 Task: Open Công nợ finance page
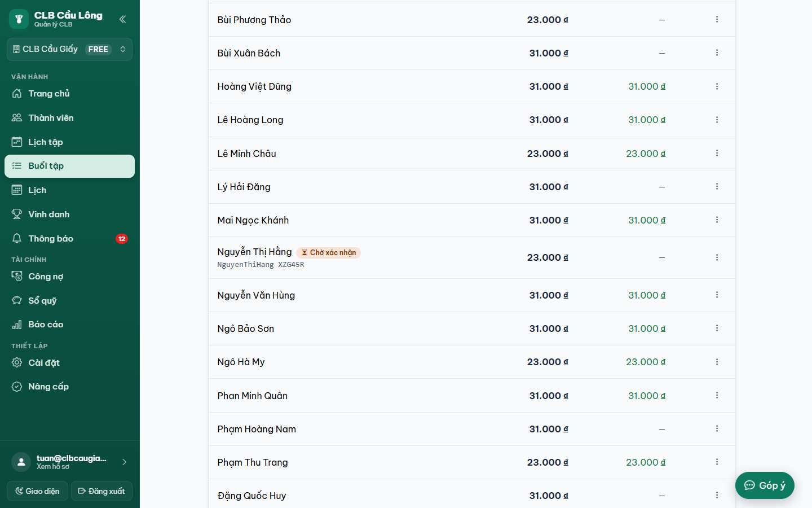tap(69, 277)
